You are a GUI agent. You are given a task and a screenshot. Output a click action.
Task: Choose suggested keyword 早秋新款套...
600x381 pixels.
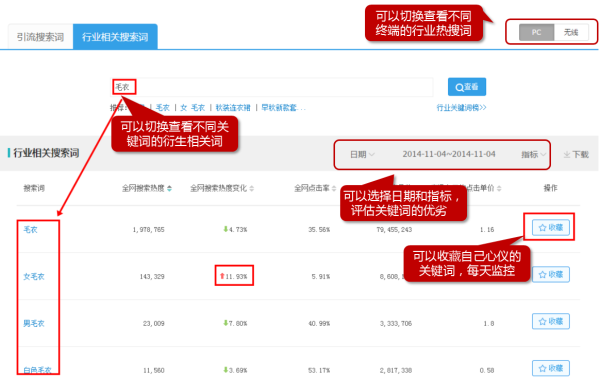[283, 108]
